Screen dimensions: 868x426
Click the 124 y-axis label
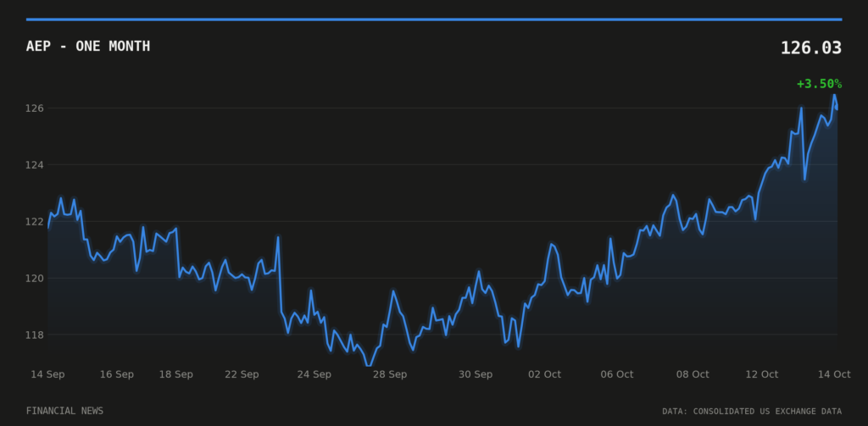35,165
